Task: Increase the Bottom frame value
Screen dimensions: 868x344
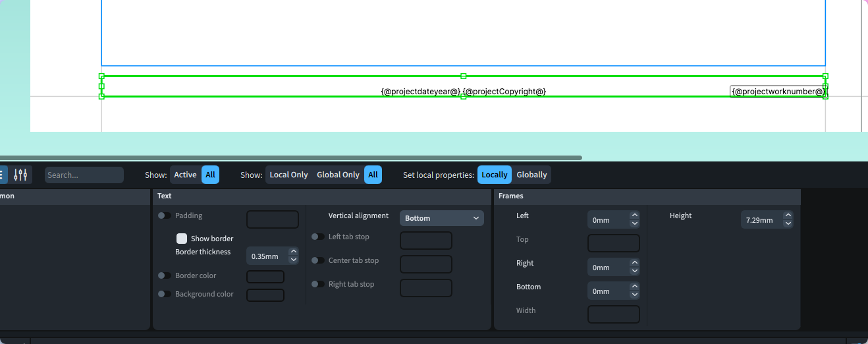Action: [x=635, y=287]
